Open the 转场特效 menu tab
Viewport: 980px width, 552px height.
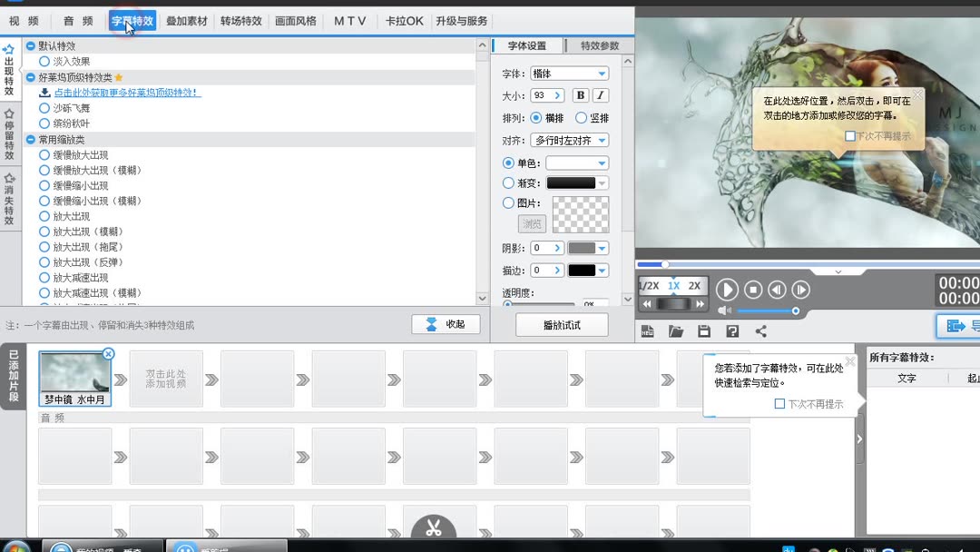point(240,19)
